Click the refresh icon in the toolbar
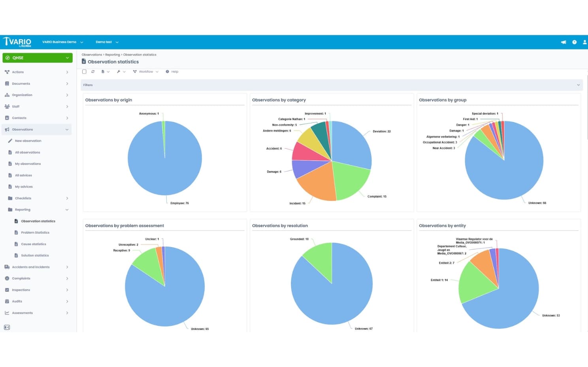This screenshot has width=588, height=367. pos(93,72)
